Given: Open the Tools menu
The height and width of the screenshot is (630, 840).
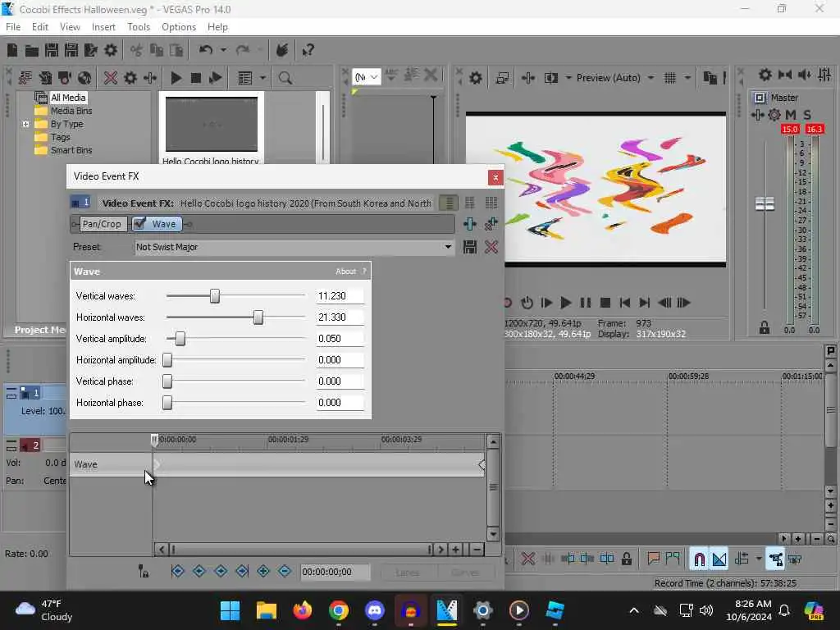Looking at the screenshot, I should pos(138,27).
